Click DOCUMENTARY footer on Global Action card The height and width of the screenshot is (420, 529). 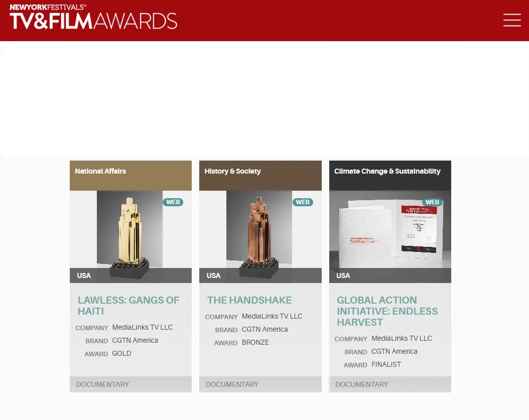pos(361,384)
